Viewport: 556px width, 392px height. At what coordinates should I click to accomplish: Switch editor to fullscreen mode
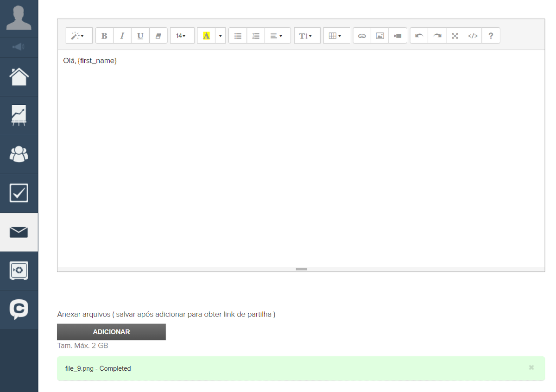tap(455, 36)
